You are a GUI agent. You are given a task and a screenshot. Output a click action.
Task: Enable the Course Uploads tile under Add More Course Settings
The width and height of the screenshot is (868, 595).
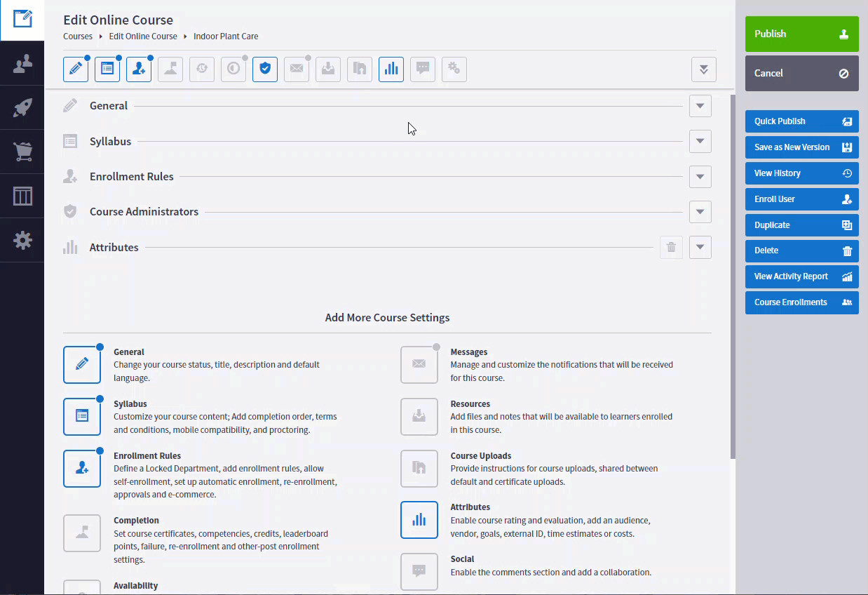419,469
